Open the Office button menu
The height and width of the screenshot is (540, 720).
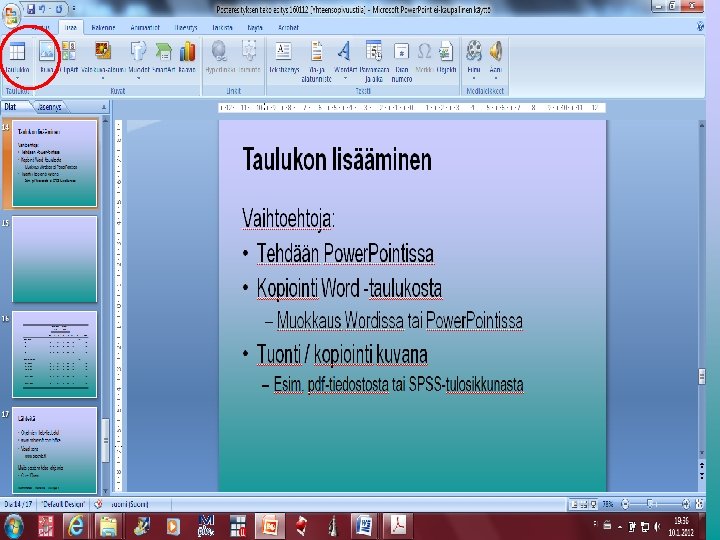click(11, 14)
